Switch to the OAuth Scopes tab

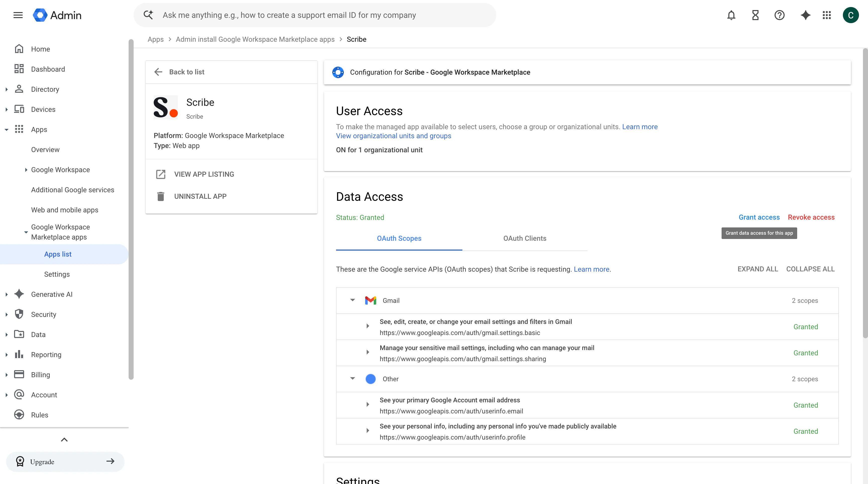(399, 238)
